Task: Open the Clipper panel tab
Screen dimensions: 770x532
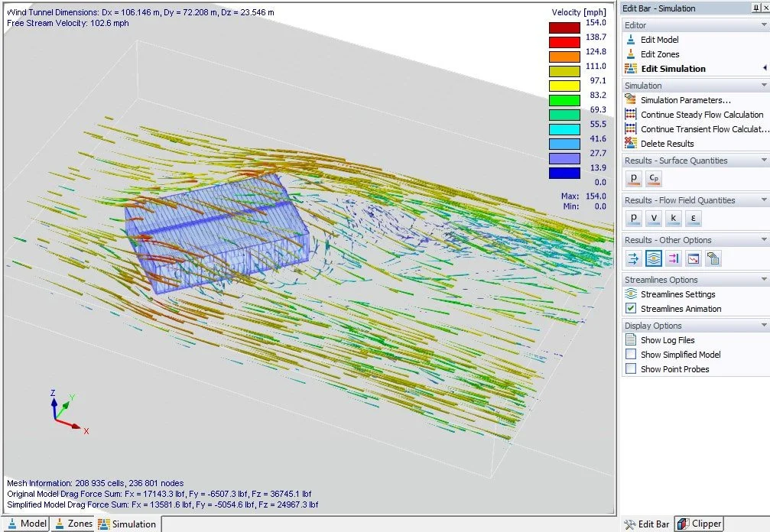Action: click(x=700, y=524)
